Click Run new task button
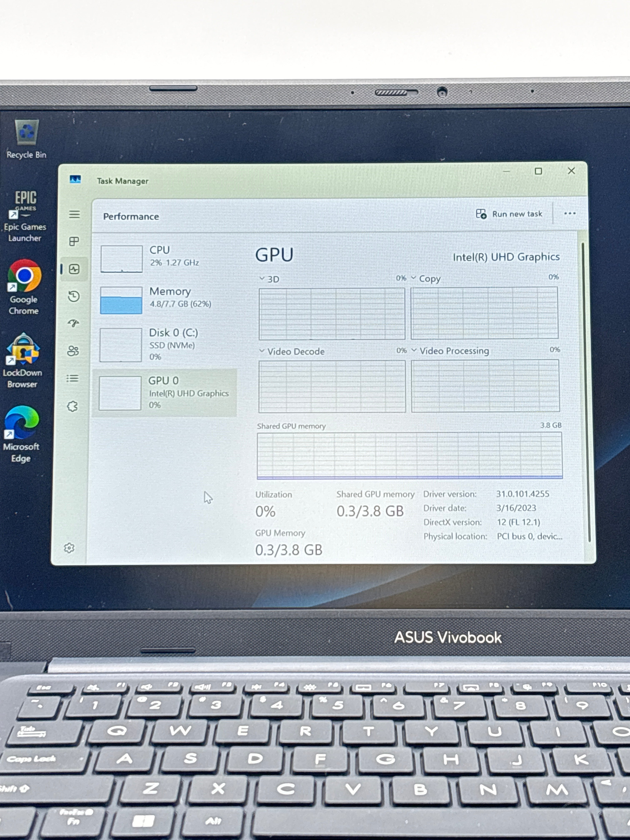630x840 pixels. [509, 214]
